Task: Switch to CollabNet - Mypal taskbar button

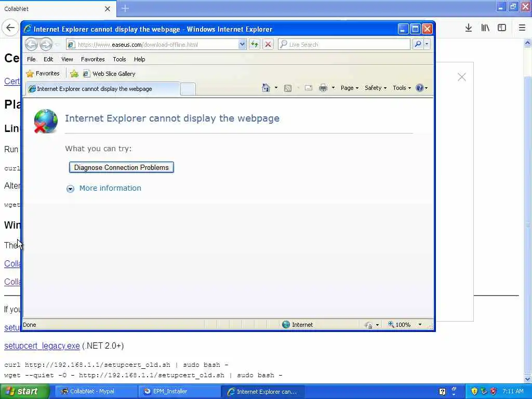Action: pos(96,391)
